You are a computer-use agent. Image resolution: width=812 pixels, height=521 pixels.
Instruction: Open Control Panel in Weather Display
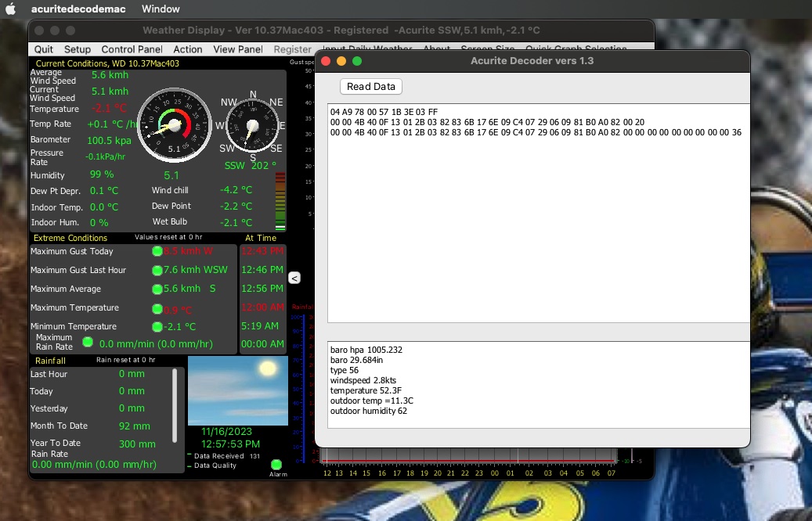tap(132, 49)
